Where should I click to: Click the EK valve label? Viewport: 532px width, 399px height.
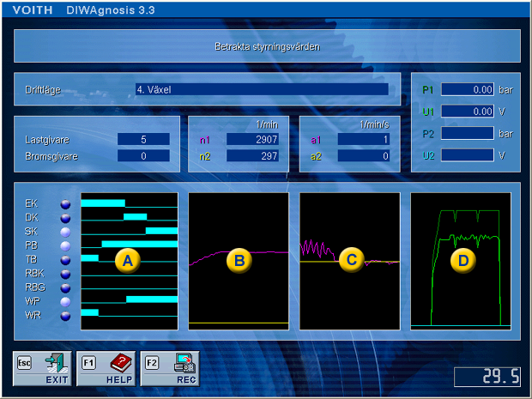31,203
